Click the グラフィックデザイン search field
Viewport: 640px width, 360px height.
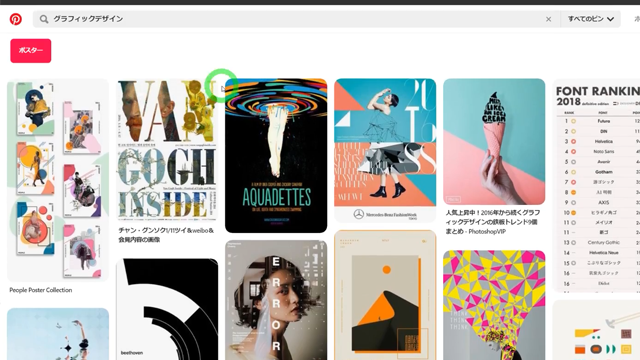tap(297, 19)
